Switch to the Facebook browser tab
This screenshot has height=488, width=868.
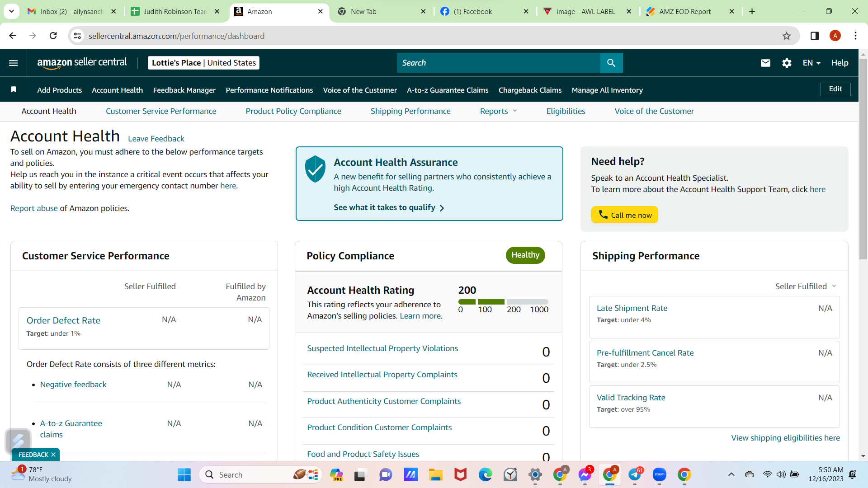485,11
